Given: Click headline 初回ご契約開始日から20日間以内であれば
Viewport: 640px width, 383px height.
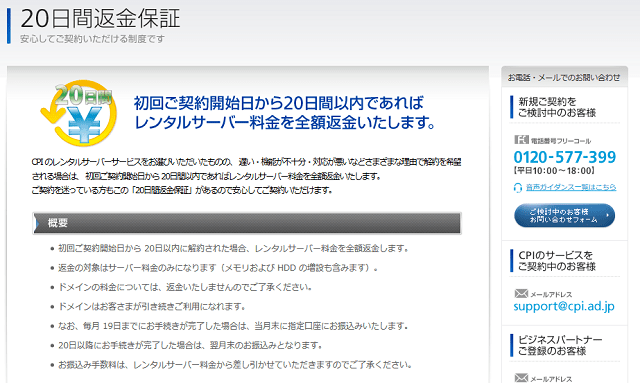Looking at the screenshot, I should click(279, 103).
